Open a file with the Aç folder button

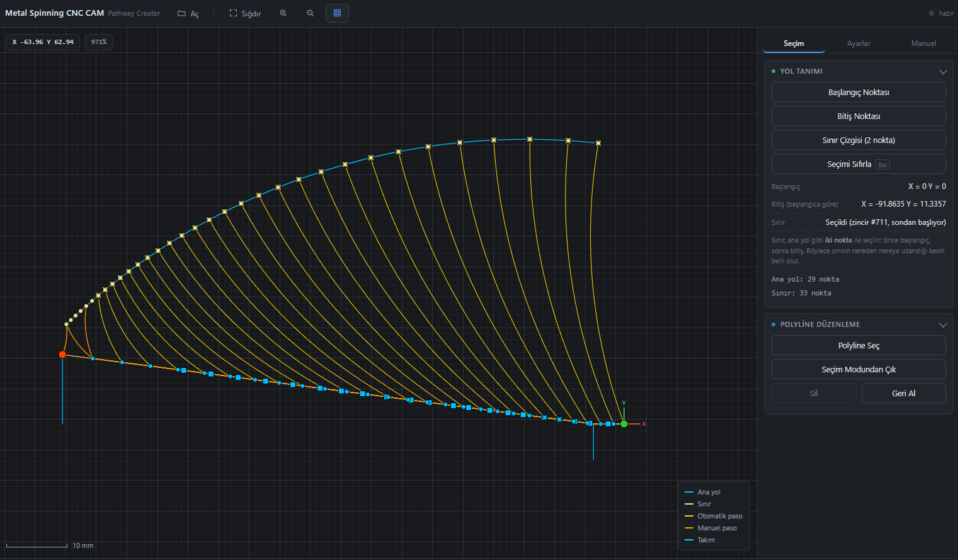coord(188,13)
